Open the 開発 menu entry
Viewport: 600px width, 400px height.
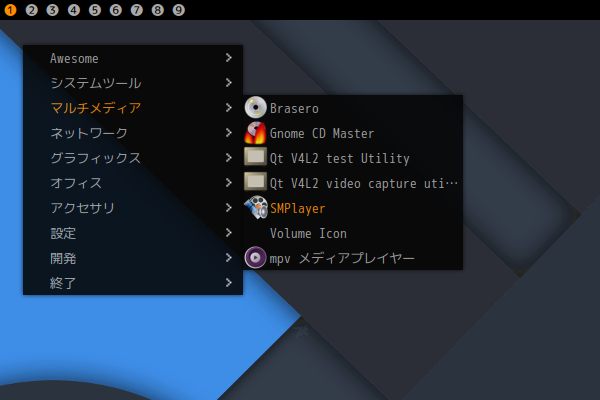point(133,258)
